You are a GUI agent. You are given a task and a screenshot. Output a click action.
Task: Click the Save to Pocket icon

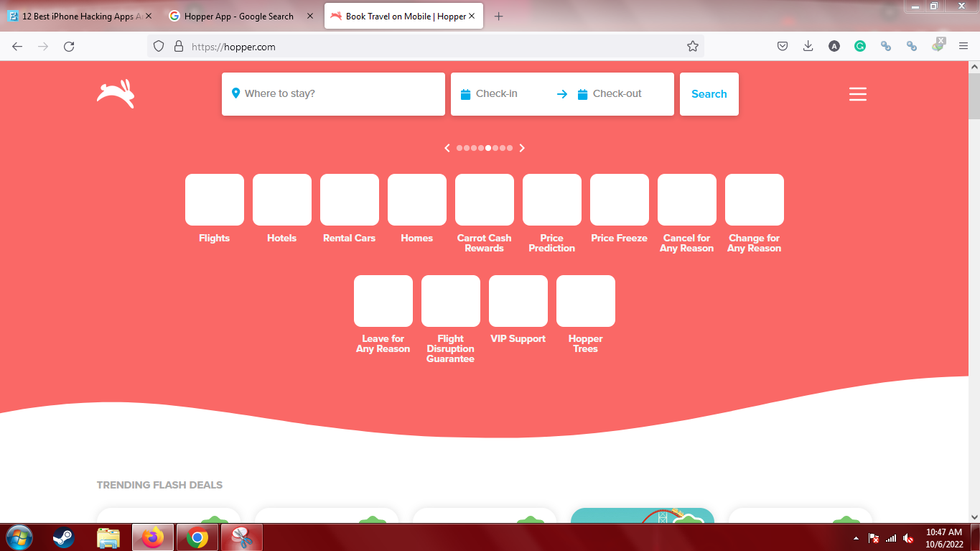click(783, 46)
